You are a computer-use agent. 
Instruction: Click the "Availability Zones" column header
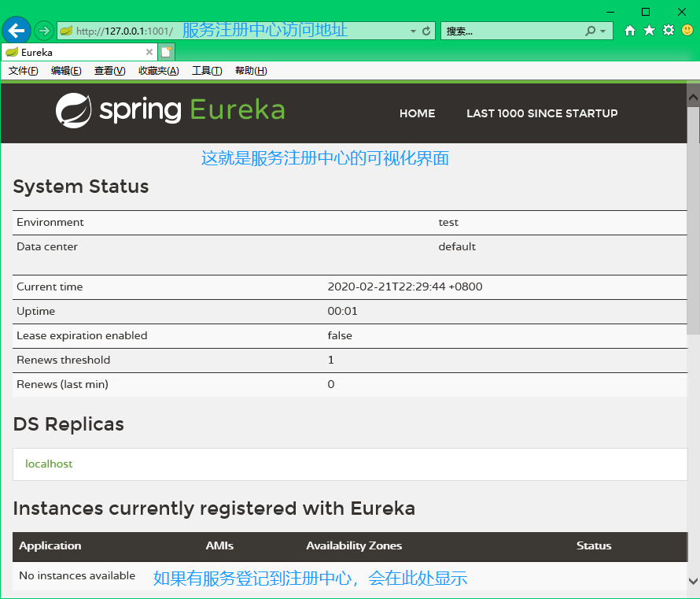pos(354,545)
